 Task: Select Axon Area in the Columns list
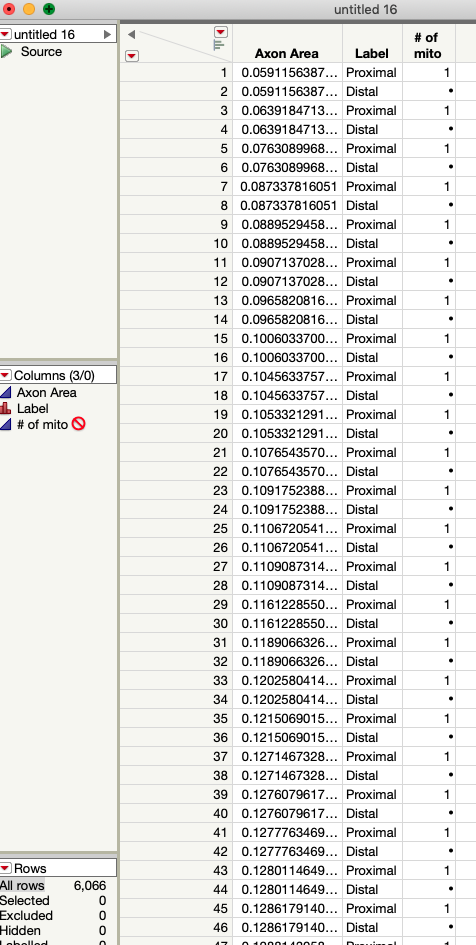point(46,392)
